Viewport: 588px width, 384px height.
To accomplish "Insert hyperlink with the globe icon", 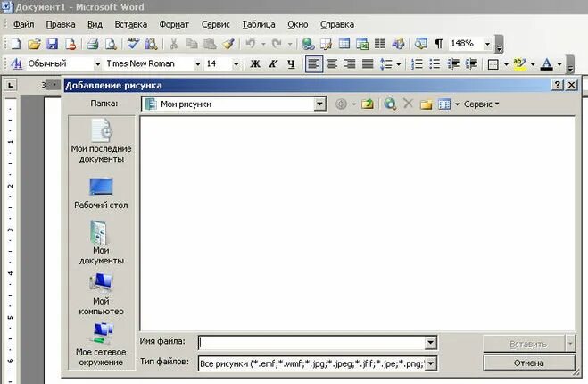I will (x=308, y=44).
